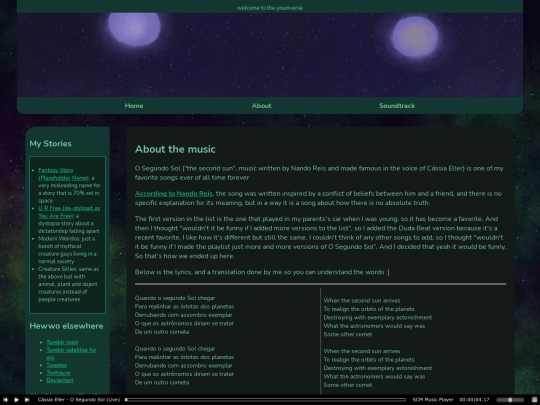Screen dimensions: 540x405
Task: Click the 'My Stories' sidebar heading
Action: tap(50, 144)
